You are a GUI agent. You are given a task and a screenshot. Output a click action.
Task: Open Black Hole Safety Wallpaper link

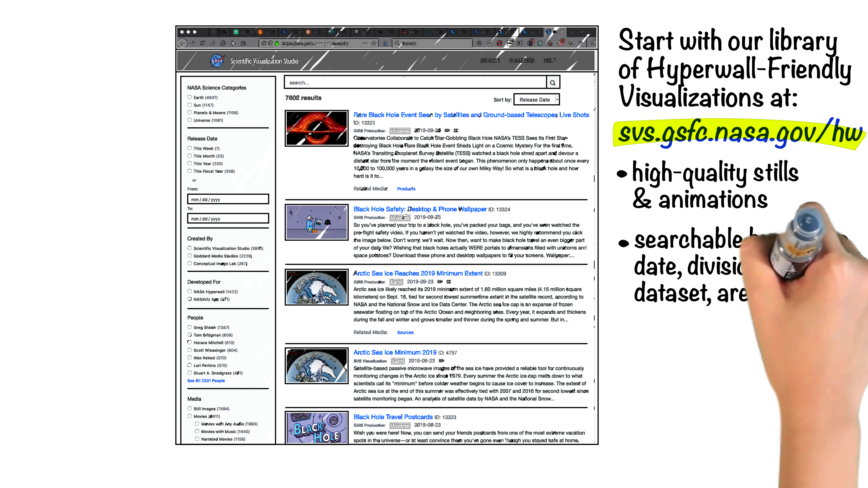[x=420, y=209]
